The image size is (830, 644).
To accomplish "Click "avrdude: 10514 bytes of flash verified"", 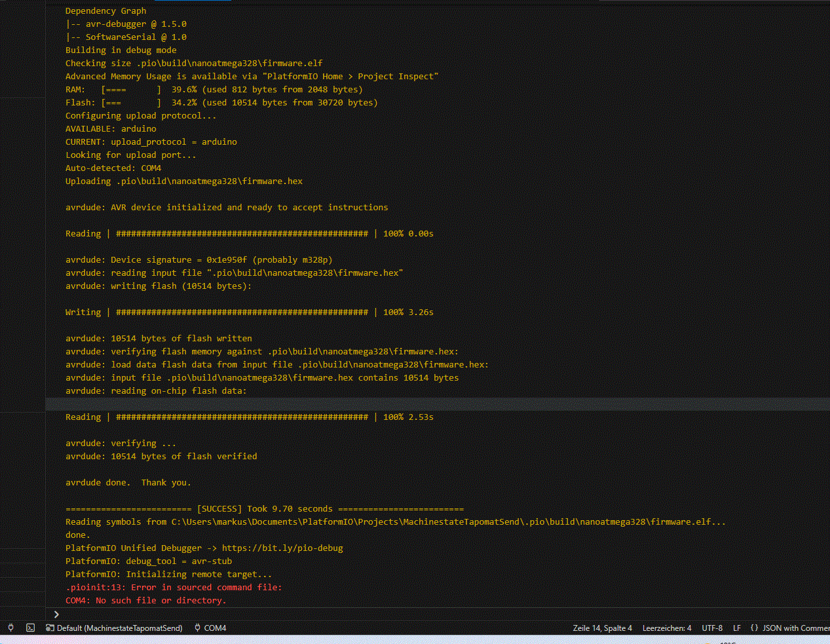I will pyautogui.click(x=161, y=456).
